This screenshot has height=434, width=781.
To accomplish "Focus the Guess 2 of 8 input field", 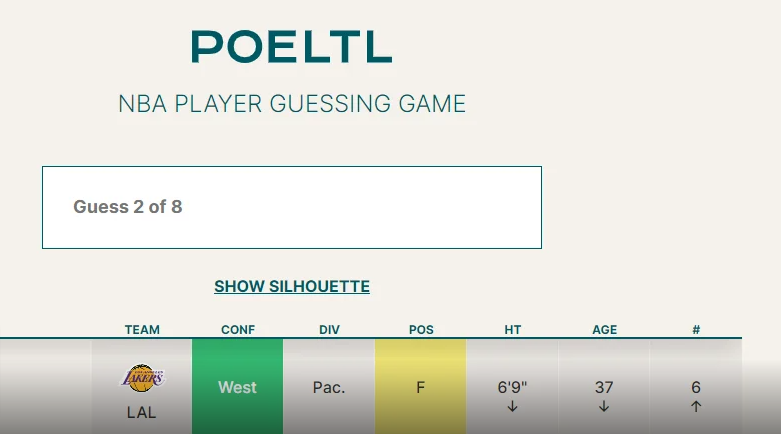I will [292, 207].
